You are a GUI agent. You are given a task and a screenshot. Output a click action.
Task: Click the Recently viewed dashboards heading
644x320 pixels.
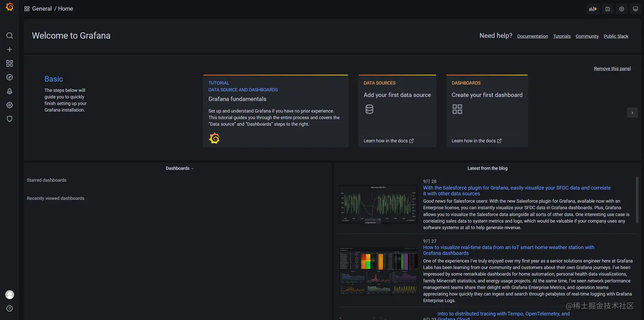tap(55, 198)
